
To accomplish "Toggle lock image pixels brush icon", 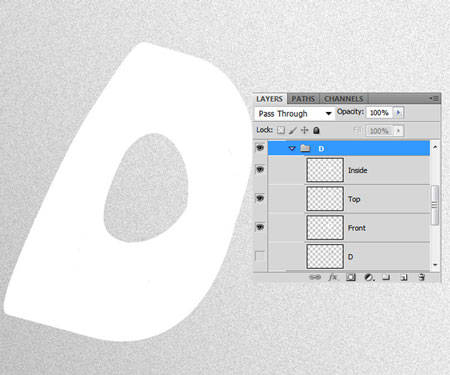I will 293,130.
